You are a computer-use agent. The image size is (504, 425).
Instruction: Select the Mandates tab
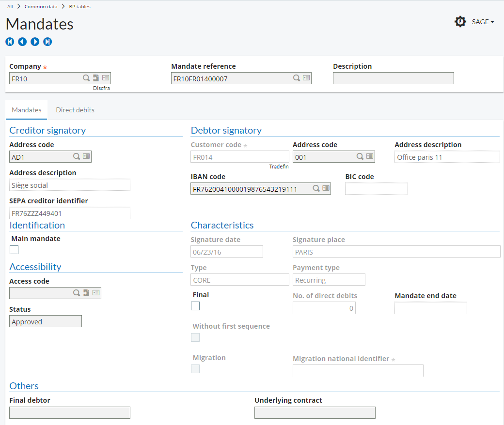click(26, 110)
